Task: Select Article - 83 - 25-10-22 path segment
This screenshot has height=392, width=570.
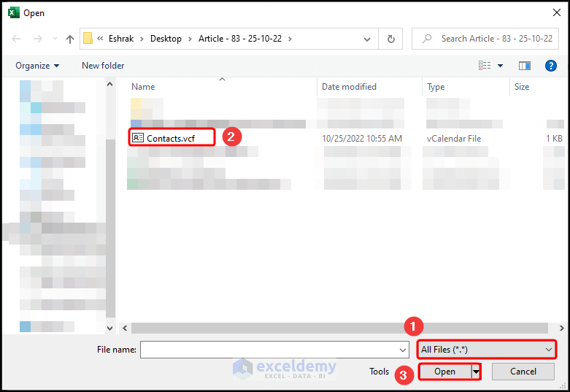Action: [x=240, y=39]
